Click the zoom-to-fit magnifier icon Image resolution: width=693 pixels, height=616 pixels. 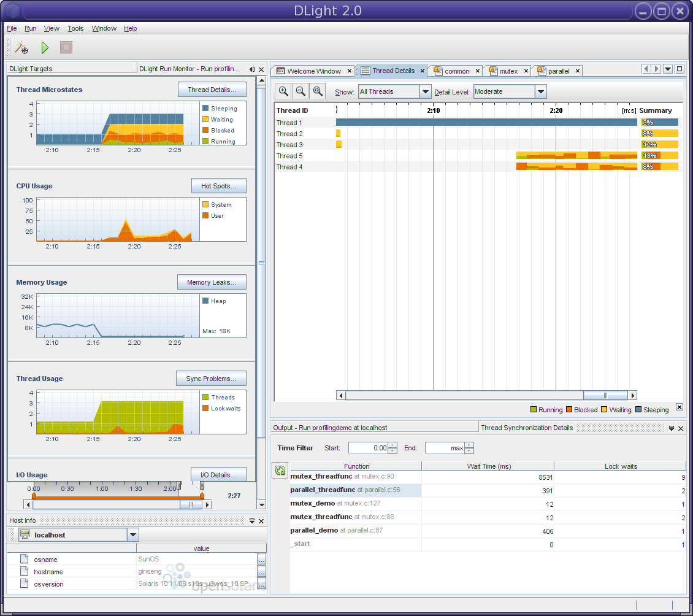click(x=318, y=91)
